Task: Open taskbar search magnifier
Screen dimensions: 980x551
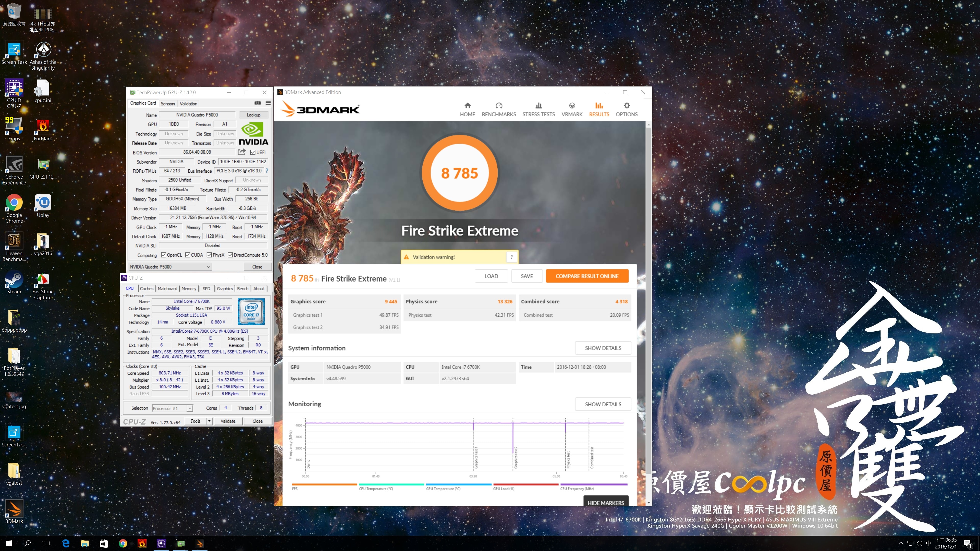Action: [27, 543]
